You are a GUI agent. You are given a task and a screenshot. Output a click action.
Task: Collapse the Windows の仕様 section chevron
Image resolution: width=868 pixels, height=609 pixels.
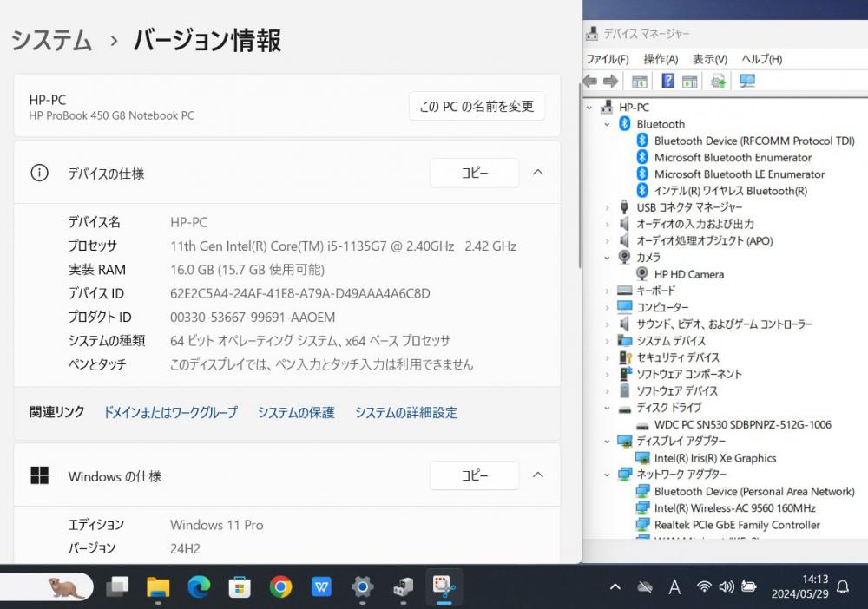coord(538,475)
